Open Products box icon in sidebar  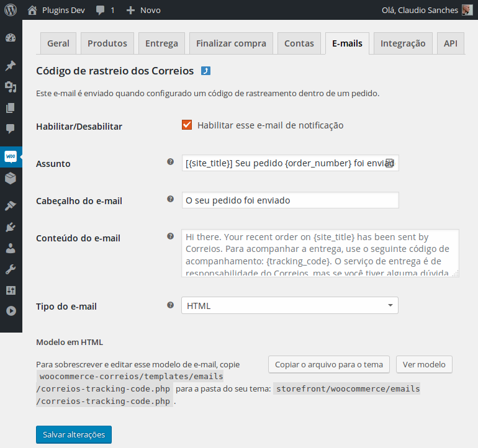click(11, 178)
